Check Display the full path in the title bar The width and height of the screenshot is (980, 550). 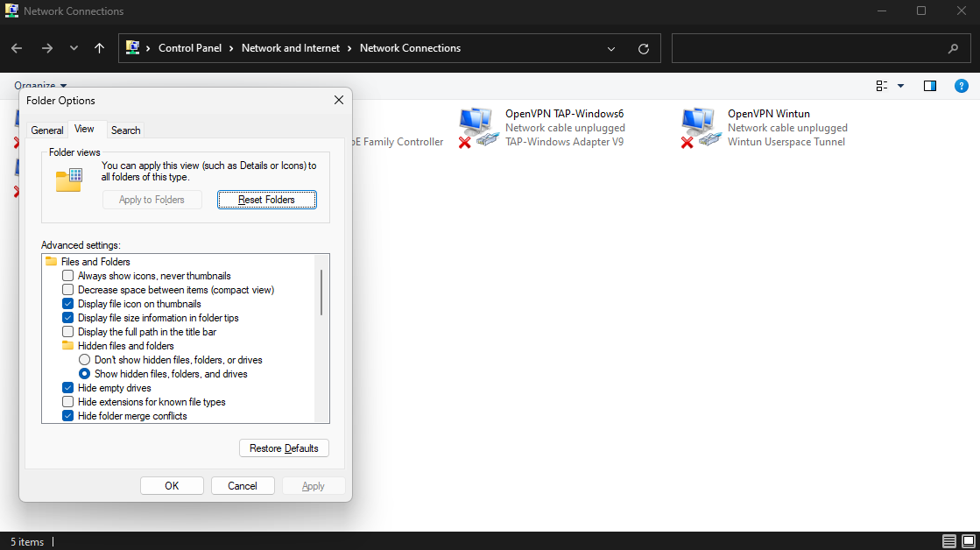(x=67, y=331)
